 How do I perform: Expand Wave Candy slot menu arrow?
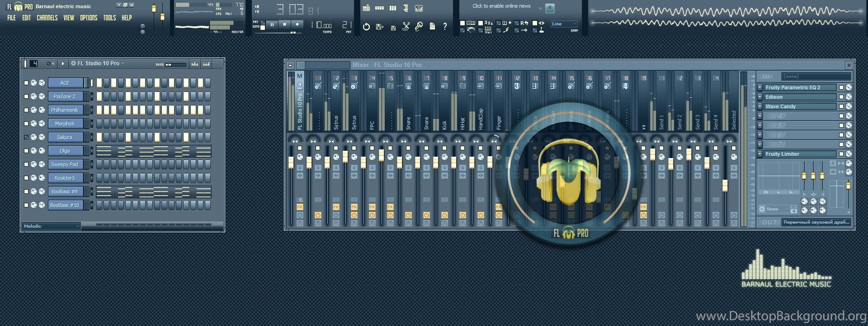[x=760, y=106]
